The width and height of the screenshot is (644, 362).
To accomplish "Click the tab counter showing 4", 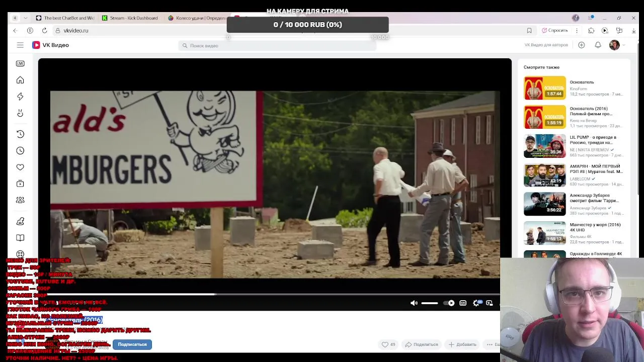I will pos(15,18).
